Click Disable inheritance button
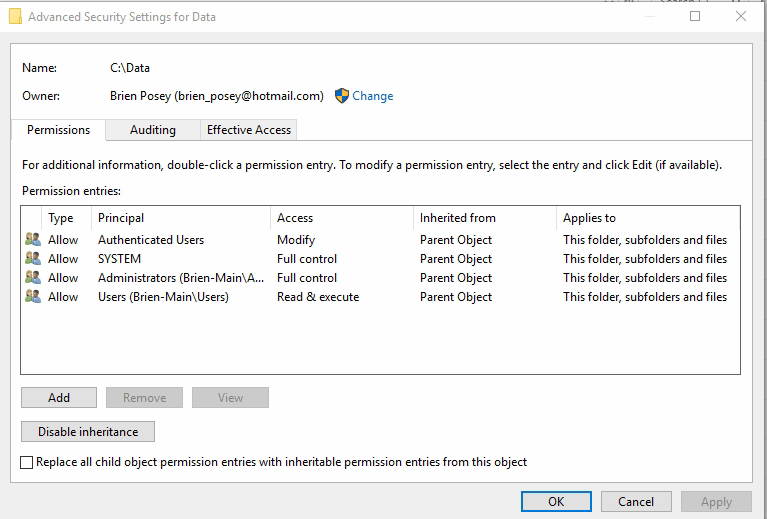Screen dimensions: 767x519 pyautogui.click(x=88, y=432)
